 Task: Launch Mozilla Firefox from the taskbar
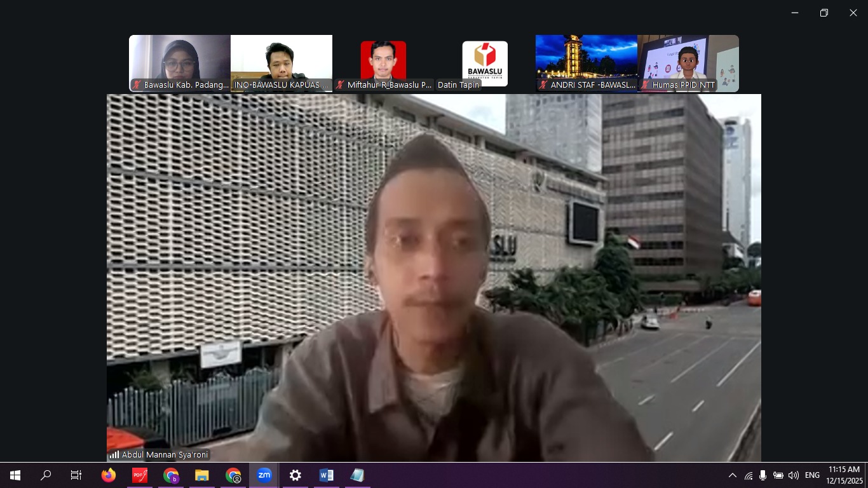coord(108,475)
